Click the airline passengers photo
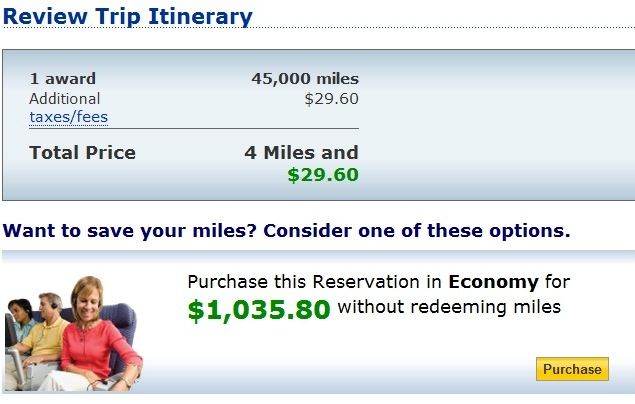 pos(74,334)
